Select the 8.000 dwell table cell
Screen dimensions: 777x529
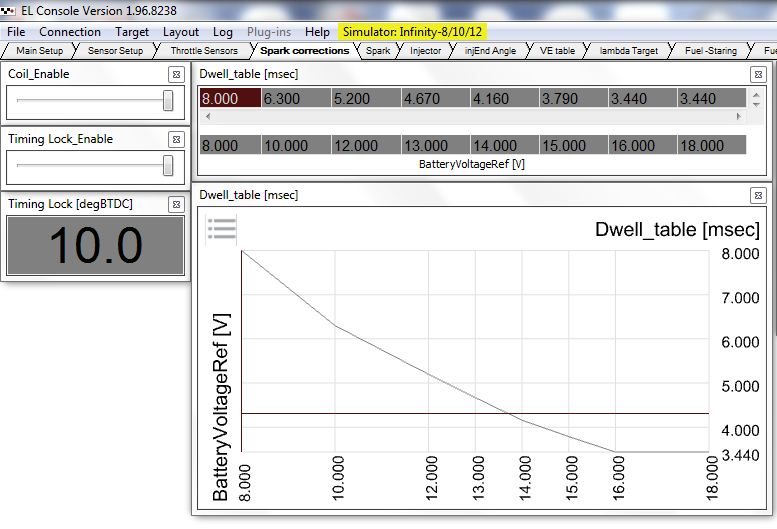(230, 98)
